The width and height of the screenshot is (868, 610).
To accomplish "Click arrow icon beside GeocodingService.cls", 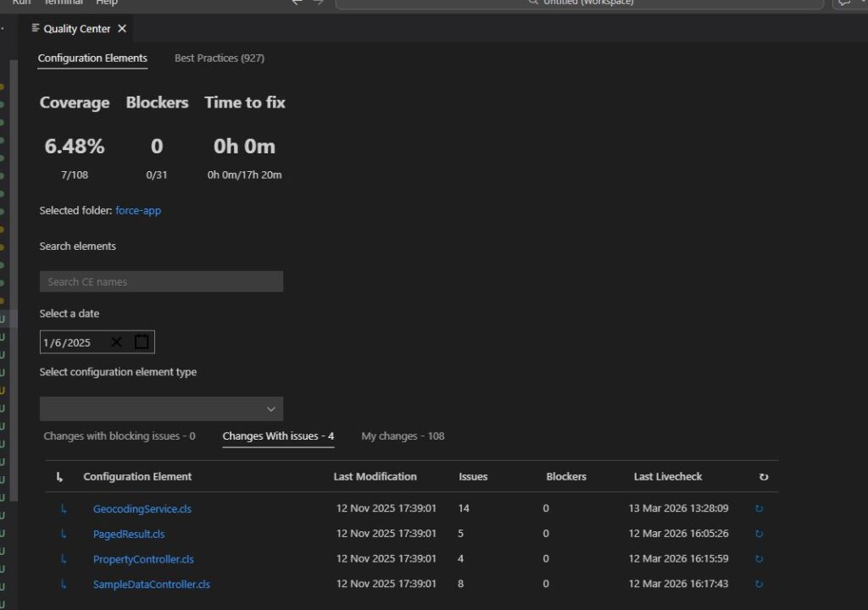I will point(63,509).
